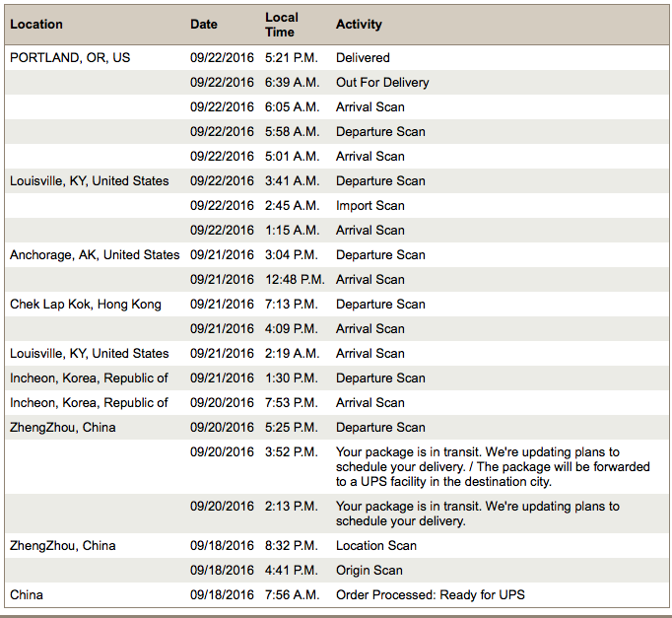Click Order Processed: Ready for UPS
Image resolution: width=672 pixels, height=618 pixels.
(x=430, y=595)
